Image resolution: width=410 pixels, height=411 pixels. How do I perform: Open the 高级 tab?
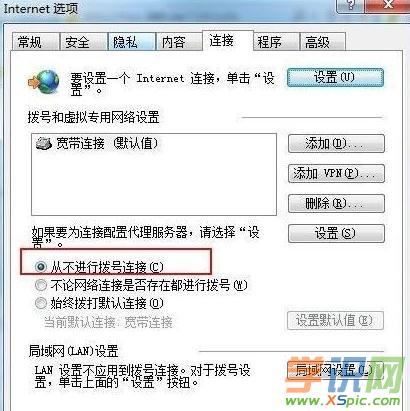coord(323,42)
